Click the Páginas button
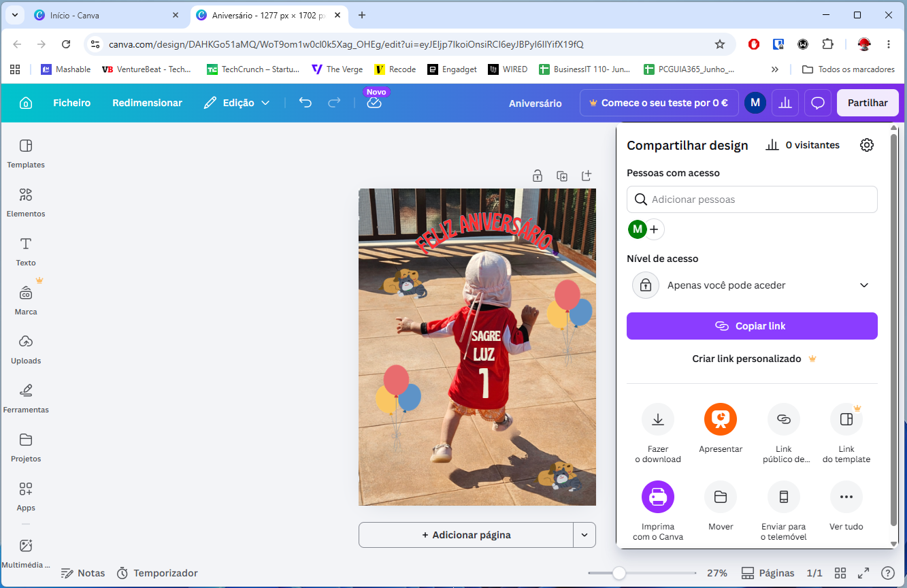The height and width of the screenshot is (588, 907). tap(768, 573)
